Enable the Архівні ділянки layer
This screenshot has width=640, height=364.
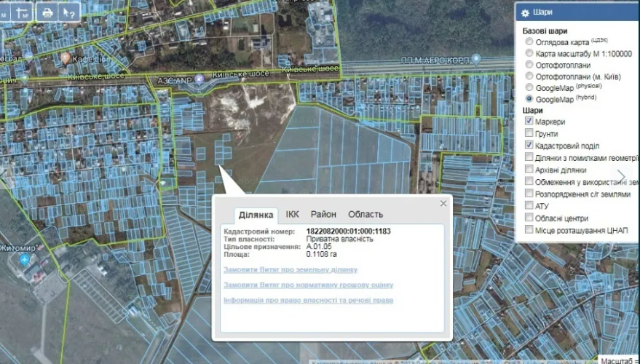pyautogui.click(x=529, y=170)
